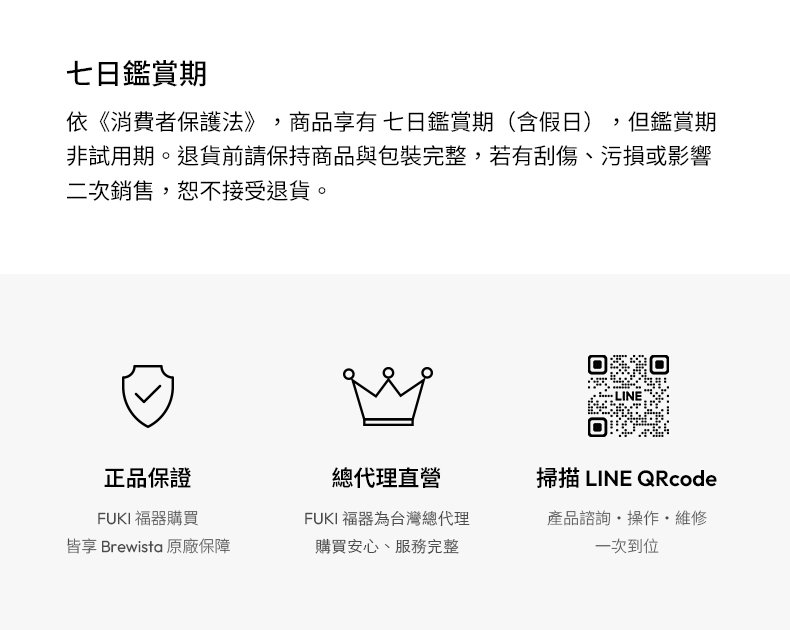790x630 pixels.
Task: Click the LINE logo inside the QR code
Action: click(628, 396)
